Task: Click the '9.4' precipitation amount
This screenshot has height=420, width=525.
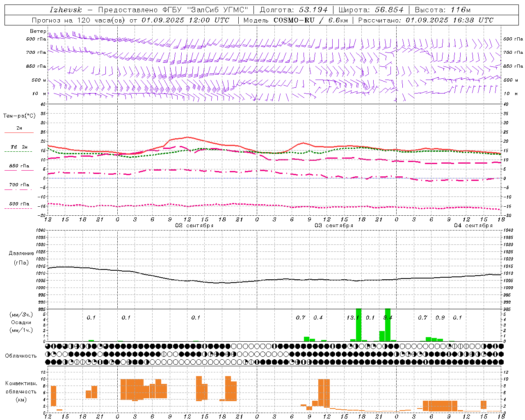Action: (x=388, y=317)
